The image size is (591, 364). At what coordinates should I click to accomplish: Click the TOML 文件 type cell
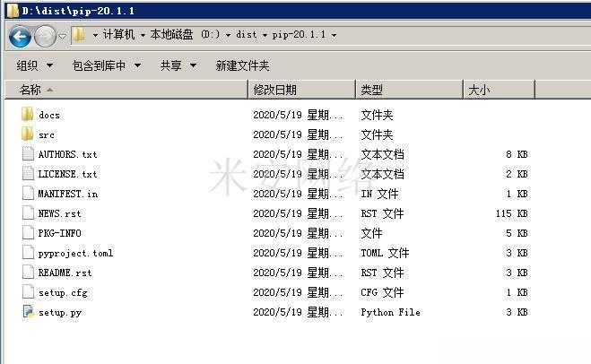tap(385, 253)
